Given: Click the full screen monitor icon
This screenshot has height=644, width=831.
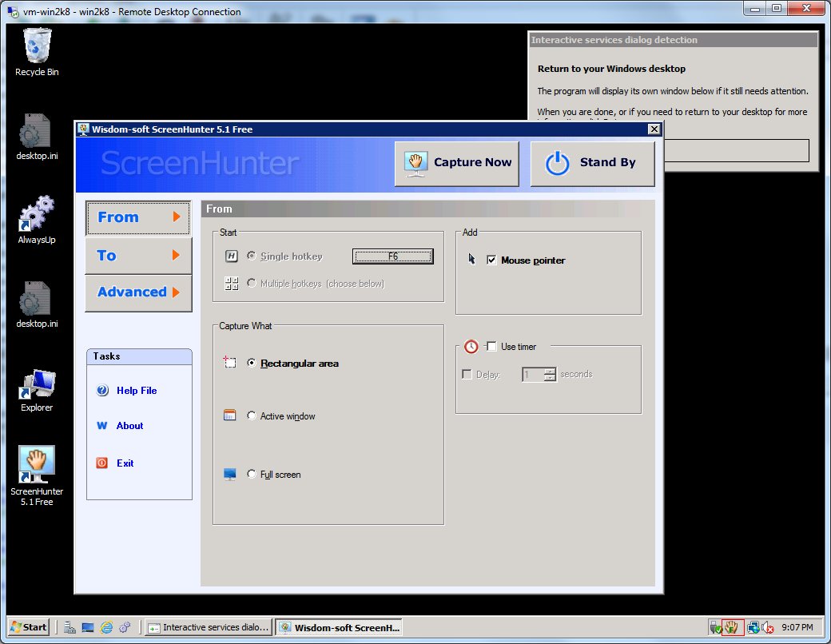Looking at the screenshot, I should tap(229, 474).
